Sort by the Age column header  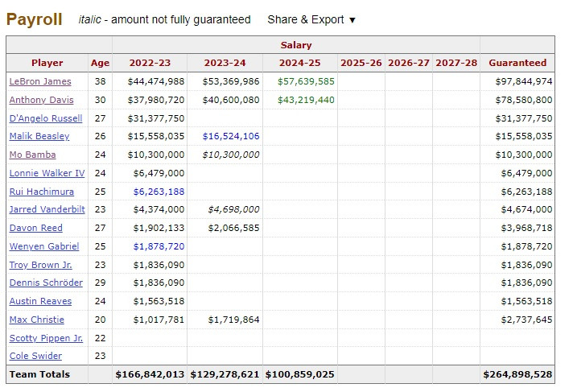[x=100, y=63]
